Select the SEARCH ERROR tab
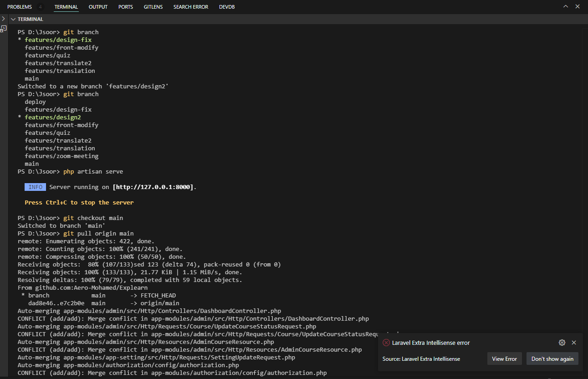The image size is (588, 379). pos(190,7)
